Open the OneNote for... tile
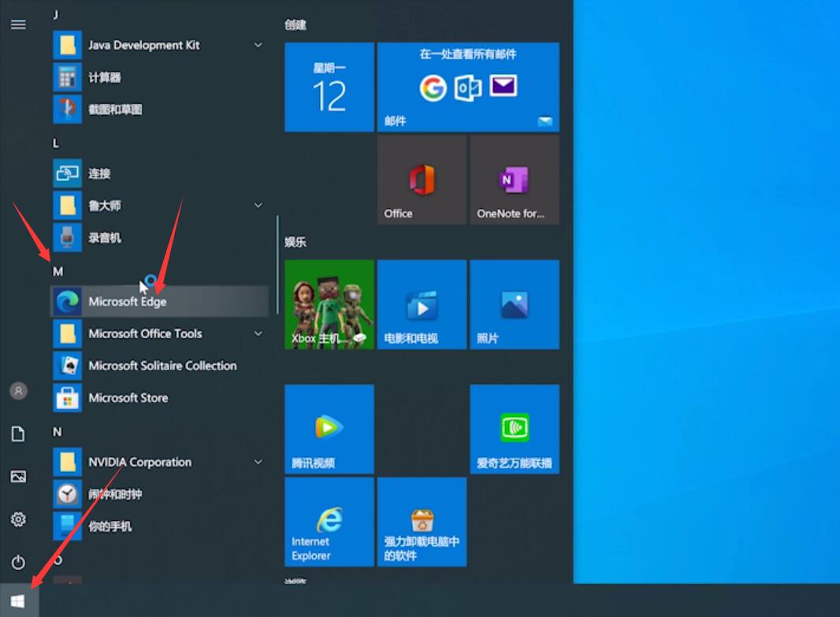The height and width of the screenshot is (617, 840). click(515, 180)
